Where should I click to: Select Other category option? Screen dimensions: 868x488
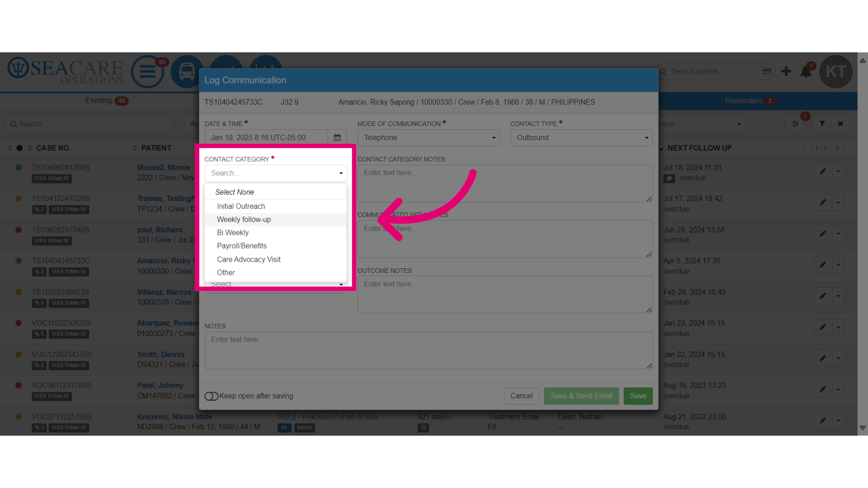(x=276, y=272)
